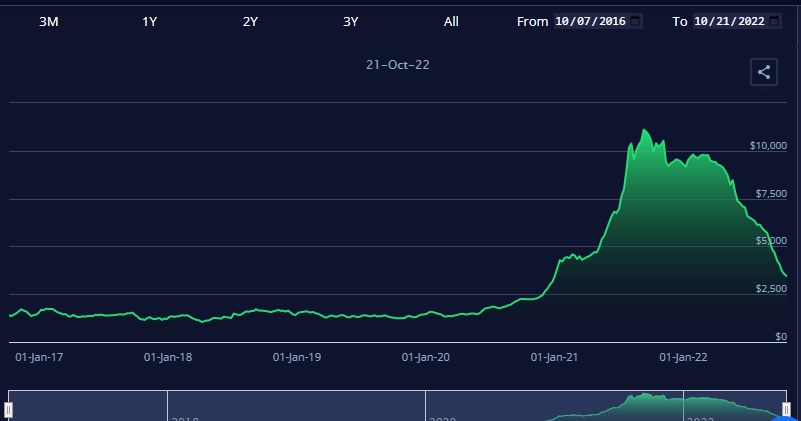
Task: Switch chart to 3Y range
Action: pos(350,21)
